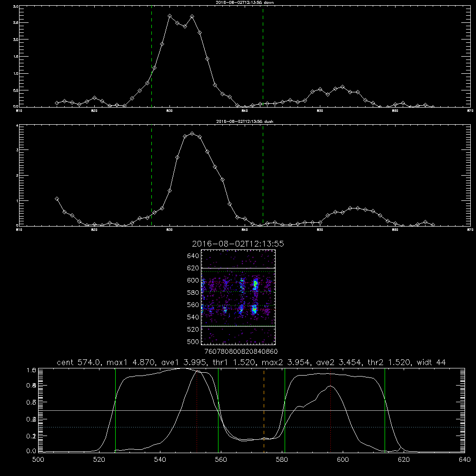Click the solid white horizontal threshold line
The height and width of the screenshot is (476, 476).
point(251,410)
